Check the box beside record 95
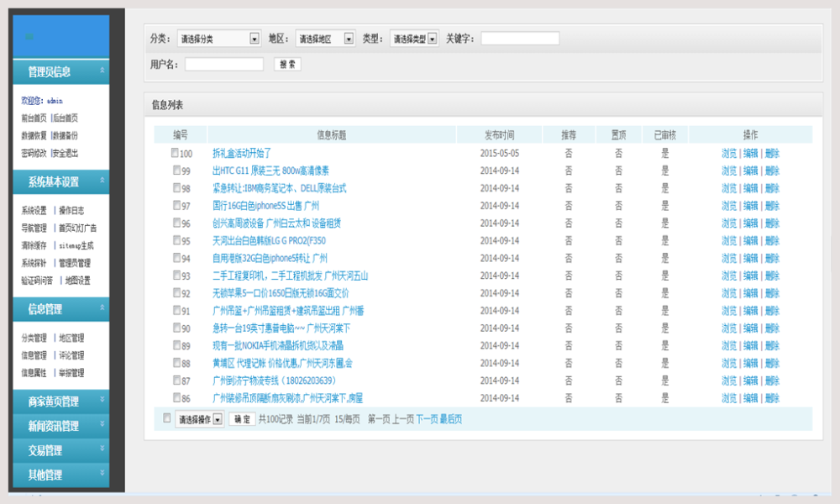 pos(175,240)
